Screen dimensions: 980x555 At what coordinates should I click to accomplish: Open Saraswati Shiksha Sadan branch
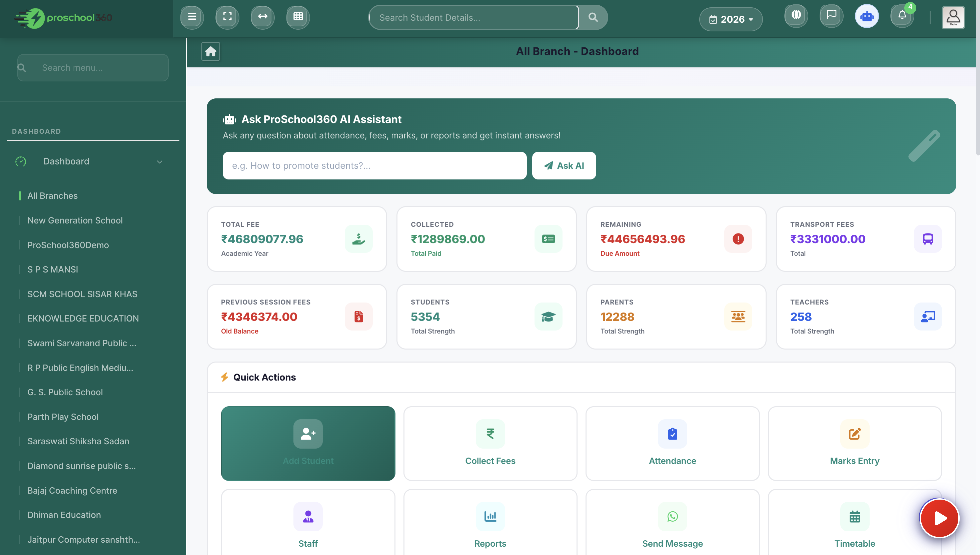(78, 441)
